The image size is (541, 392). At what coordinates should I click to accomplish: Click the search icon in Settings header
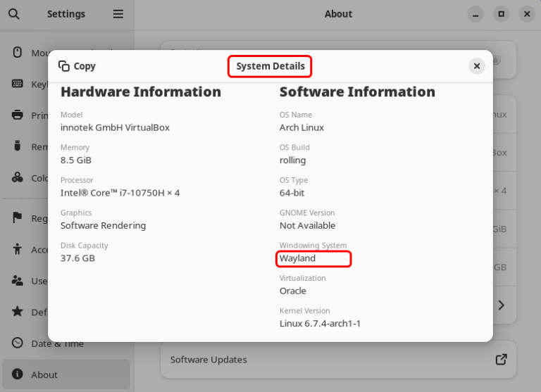point(14,14)
